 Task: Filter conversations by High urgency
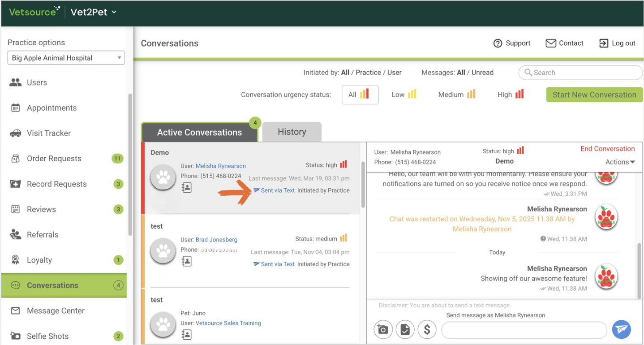point(510,95)
